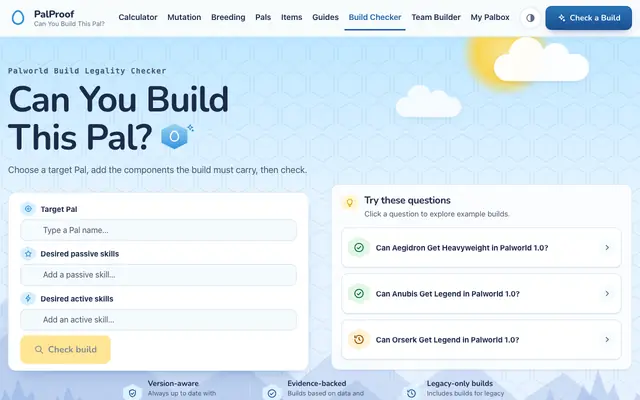Viewport: 640px width, 400px height.
Task: Click the Target Pal label
Action: (x=59, y=209)
